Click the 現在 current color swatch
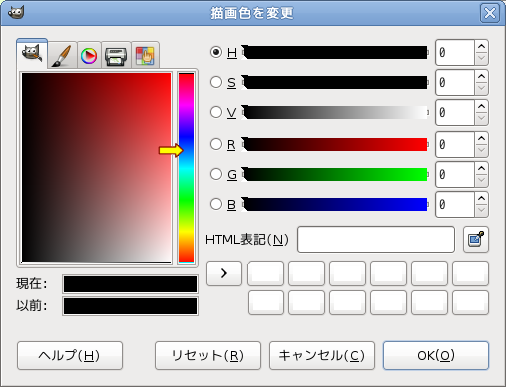Viewport: 506px width, 387px height. pos(130,284)
